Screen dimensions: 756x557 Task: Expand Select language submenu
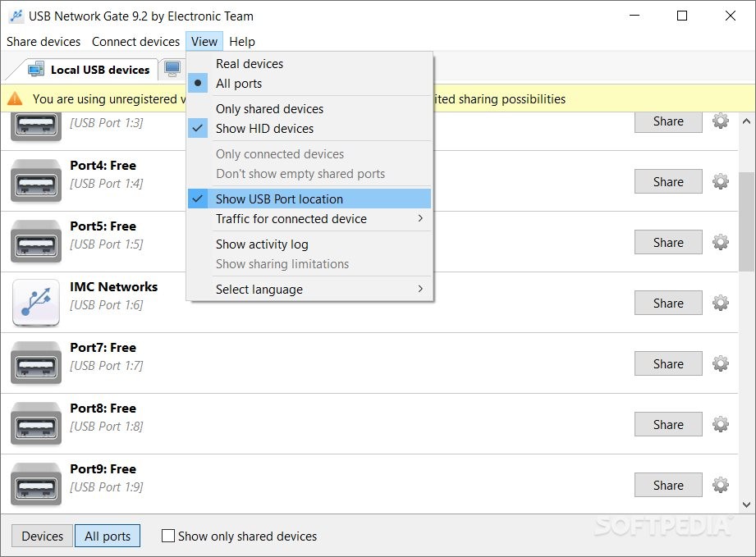coord(309,289)
